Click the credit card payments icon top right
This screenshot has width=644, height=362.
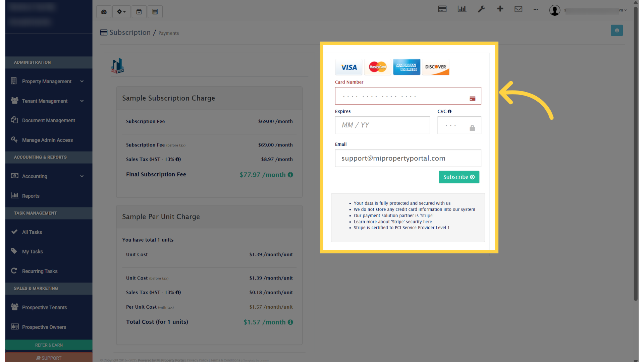click(442, 9)
